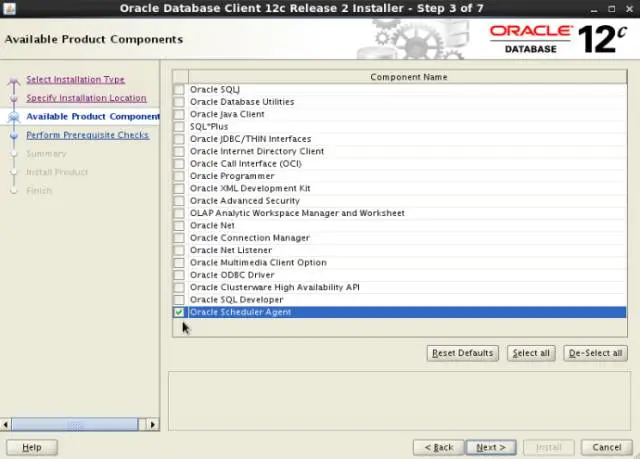Viewport: 640px width, 459px height.
Task: Open the Select Installation Type step link
Action: coord(76,80)
